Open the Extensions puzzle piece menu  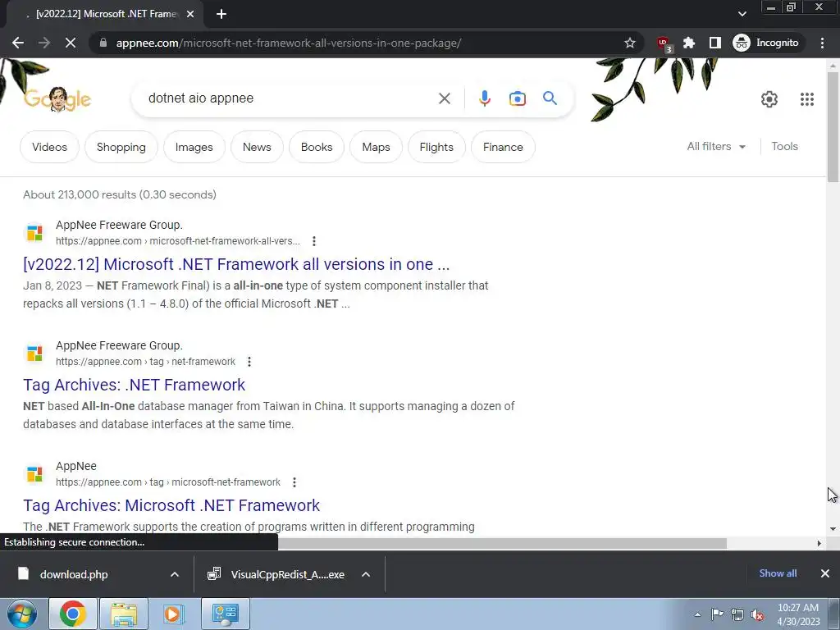(x=689, y=43)
